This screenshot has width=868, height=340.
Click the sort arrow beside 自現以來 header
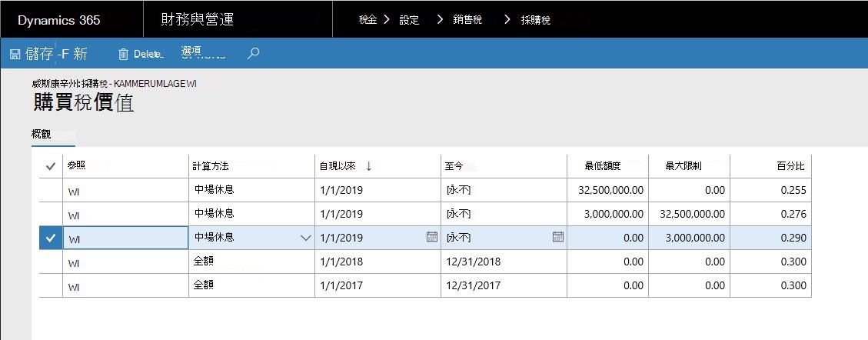pos(369,166)
